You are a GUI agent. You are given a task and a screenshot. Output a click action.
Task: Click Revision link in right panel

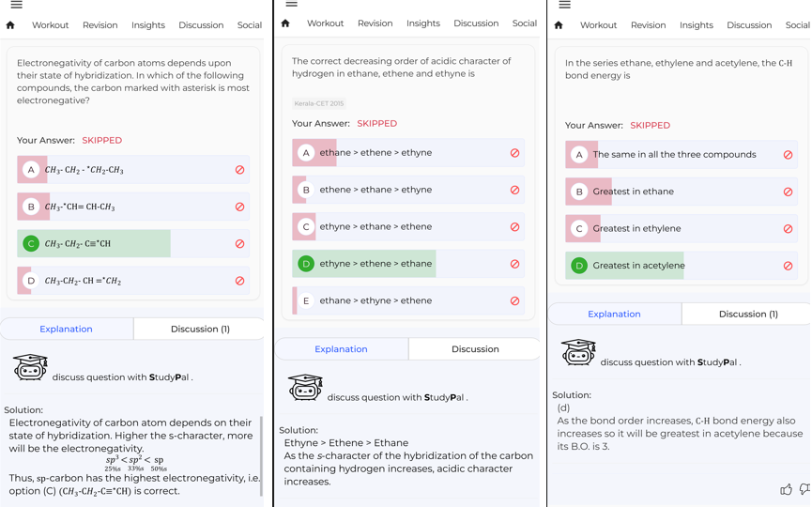pyautogui.click(x=648, y=24)
